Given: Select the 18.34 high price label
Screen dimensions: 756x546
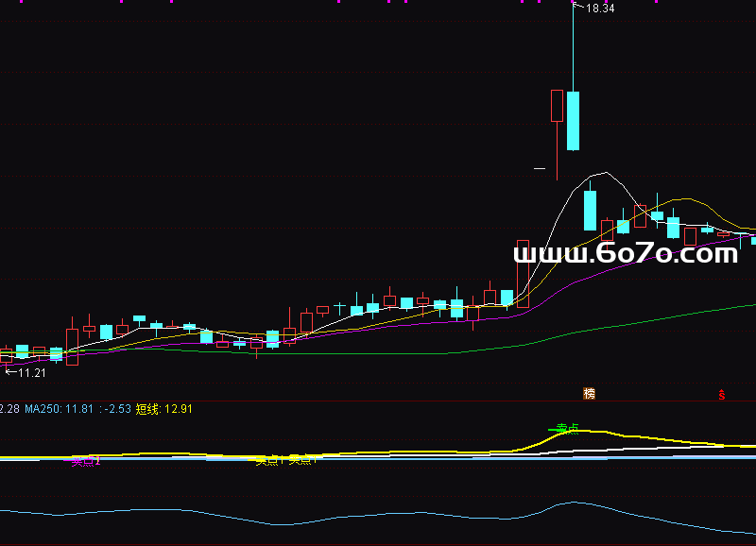Looking at the screenshot, I should (600, 9).
